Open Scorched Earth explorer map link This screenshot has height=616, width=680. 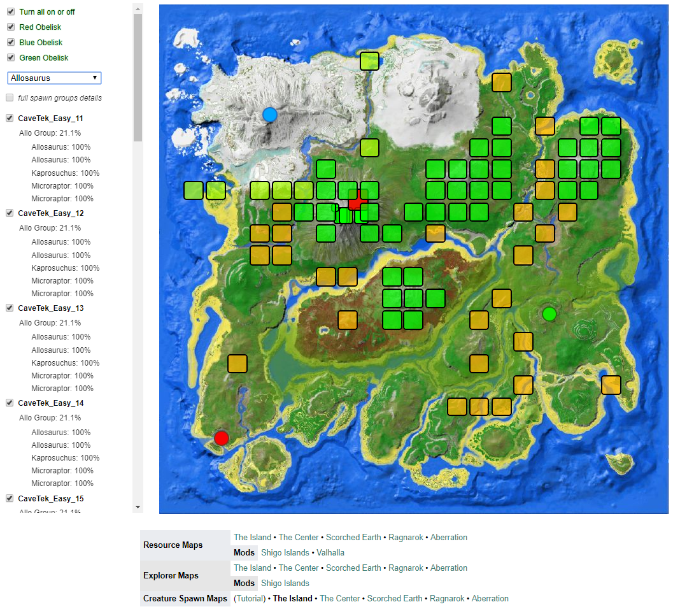point(353,568)
